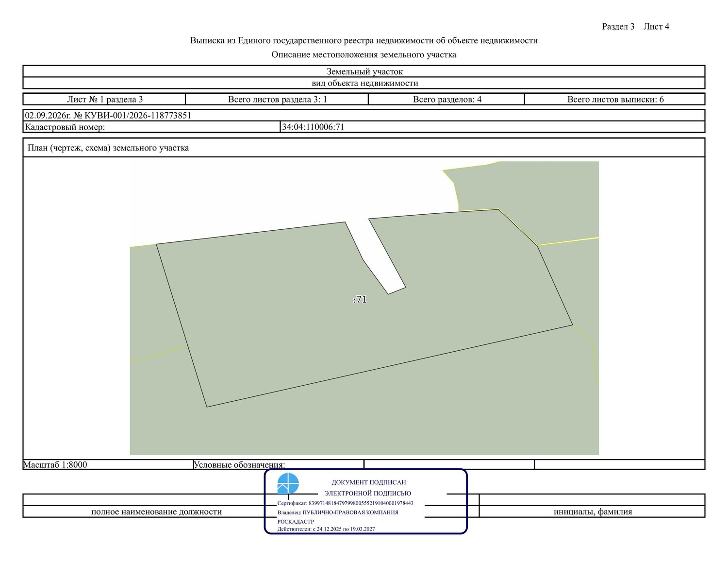The image size is (728, 563).
Task: Click the "Условные обозначения:" label
Action: [x=239, y=464]
